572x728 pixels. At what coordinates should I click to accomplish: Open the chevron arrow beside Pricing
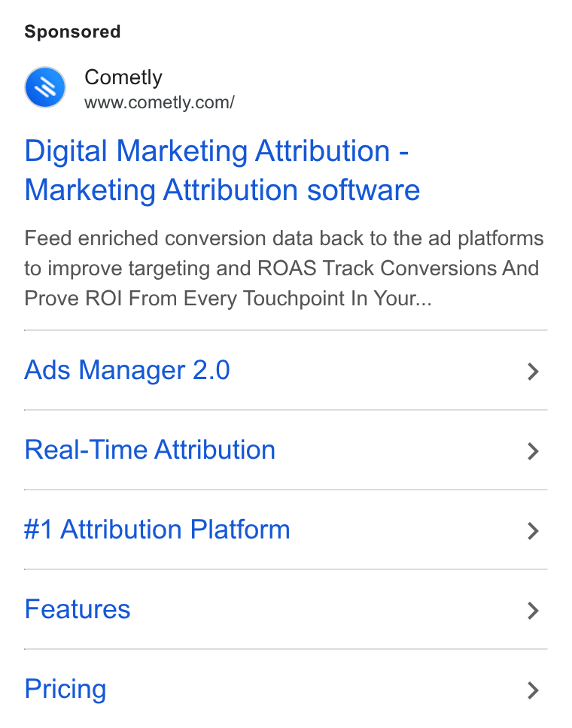click(x=533, y=690)
